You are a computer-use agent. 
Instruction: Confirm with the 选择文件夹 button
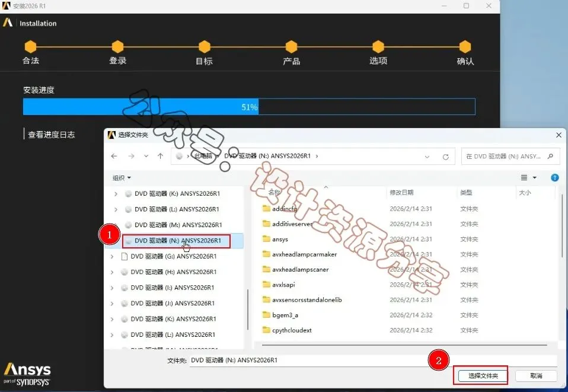point(483,376)
